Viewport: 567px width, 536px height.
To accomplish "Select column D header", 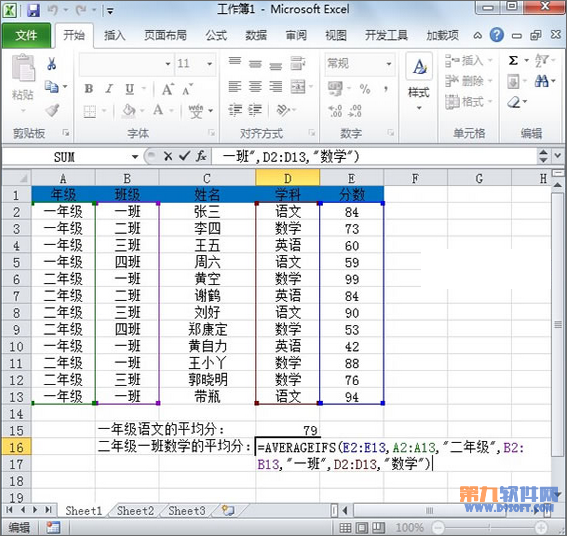I will tap(287, 178).
